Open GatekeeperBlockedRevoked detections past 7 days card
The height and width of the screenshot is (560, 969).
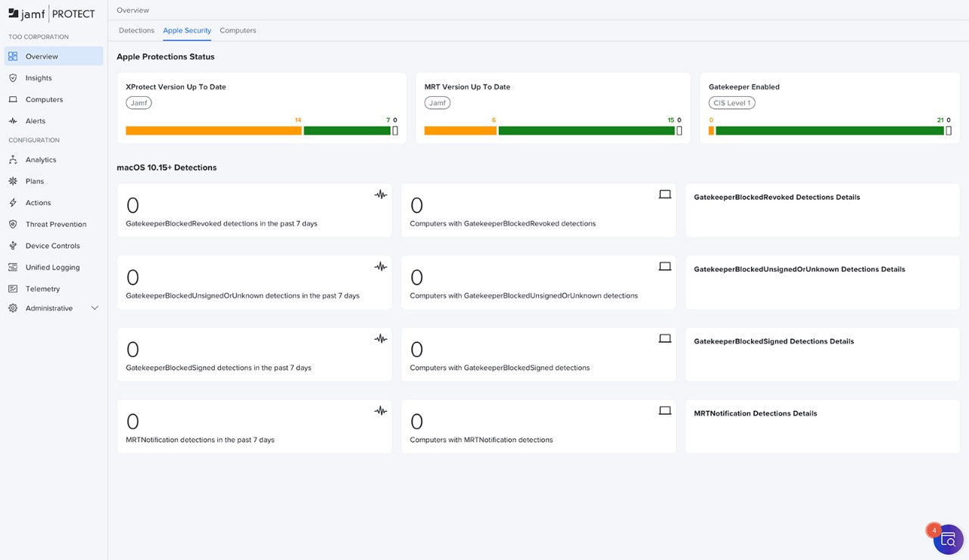point(254,210)
